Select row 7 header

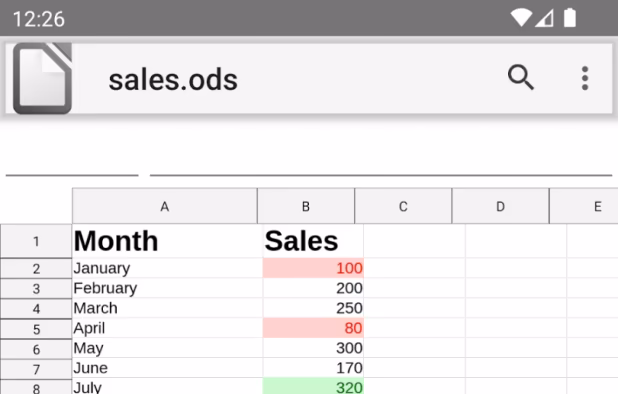coord(36,369)
